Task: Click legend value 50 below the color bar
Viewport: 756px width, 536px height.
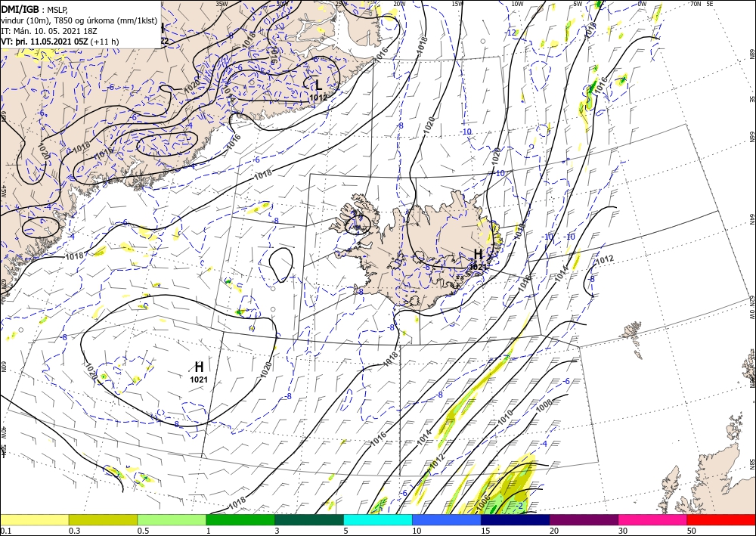Action: (692, 531)
